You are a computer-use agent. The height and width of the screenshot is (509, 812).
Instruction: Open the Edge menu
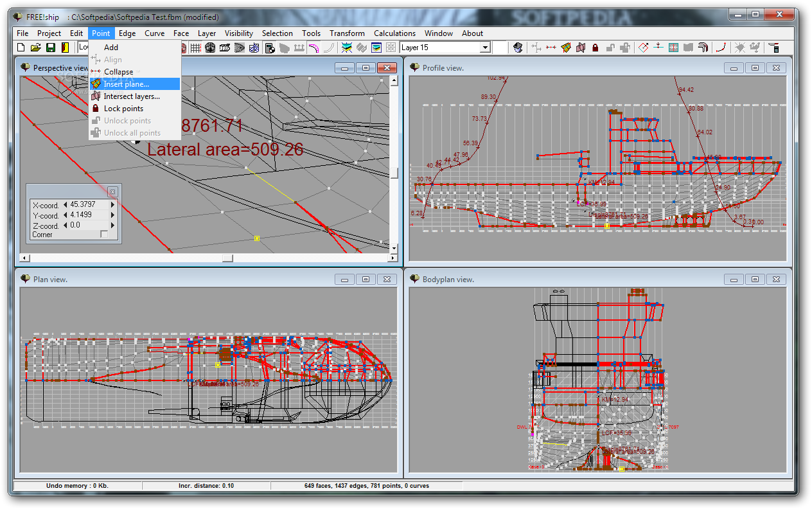(x=127, y=33)
